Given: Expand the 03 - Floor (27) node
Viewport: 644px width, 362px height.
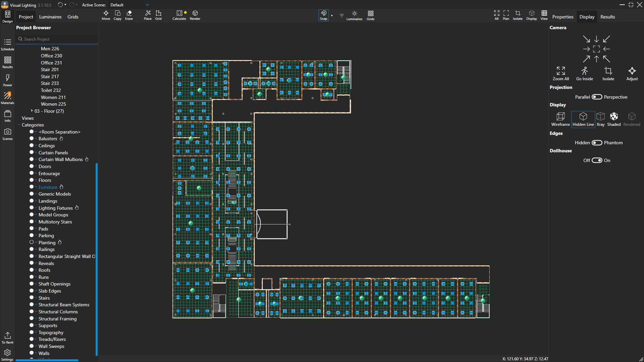Looking at the screenshot, I should [32, 111].
